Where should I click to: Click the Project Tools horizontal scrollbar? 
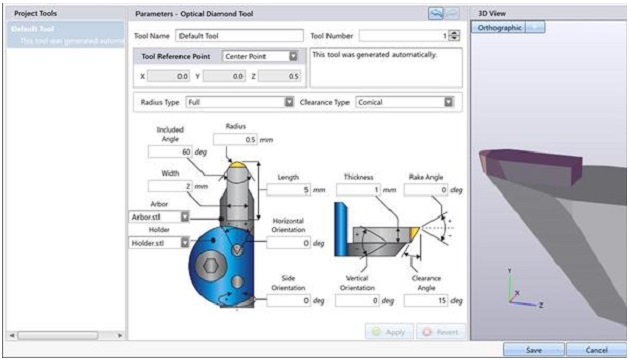point(66,335)
